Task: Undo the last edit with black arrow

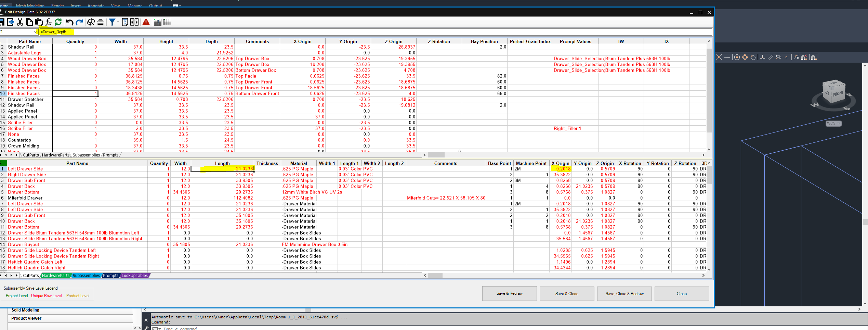Action: [x=69, y=22]
